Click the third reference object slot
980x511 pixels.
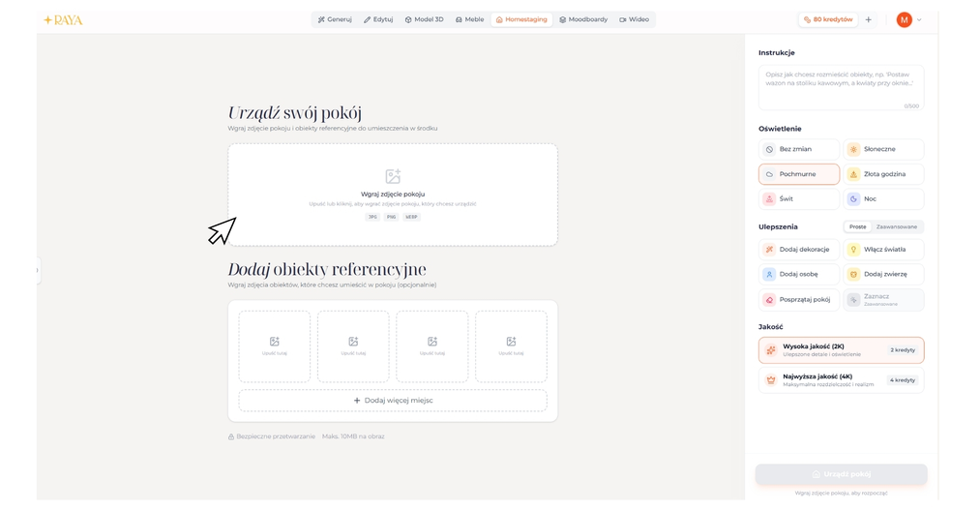click(431, 346)
